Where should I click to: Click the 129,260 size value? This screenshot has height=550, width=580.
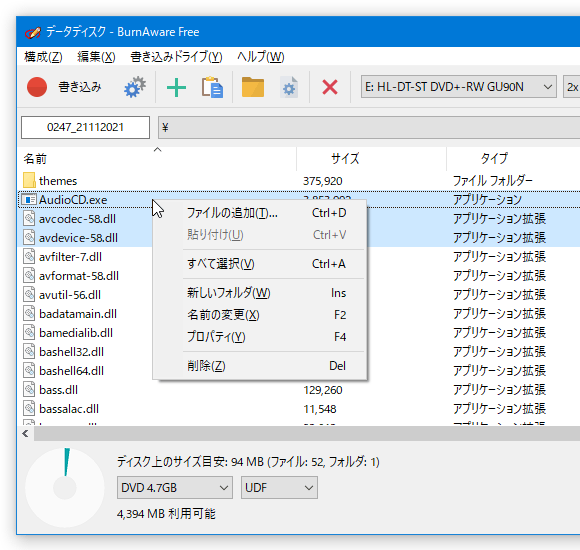coord(323,390)
